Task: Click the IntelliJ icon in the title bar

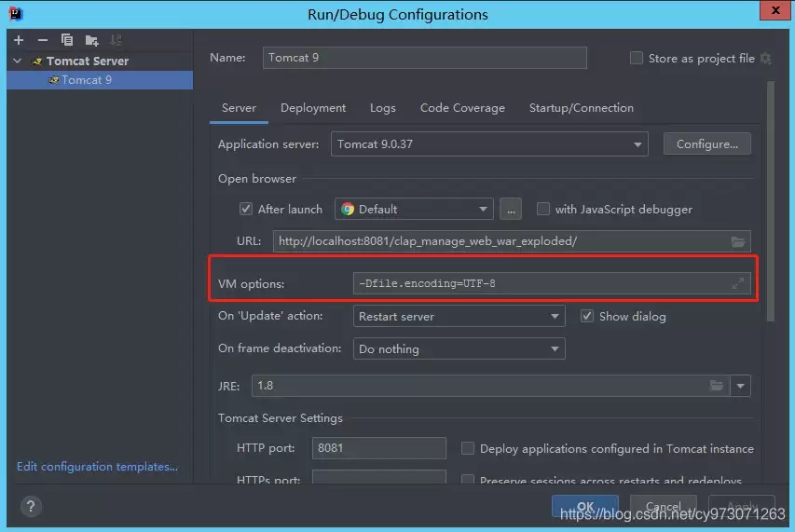Action: pyautogui.click(x=16, y=14)
